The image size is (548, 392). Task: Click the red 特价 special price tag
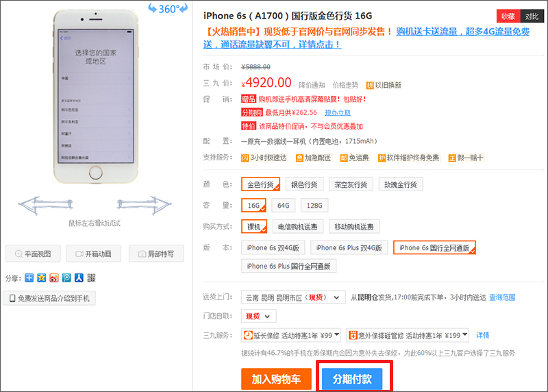[249, 126]
